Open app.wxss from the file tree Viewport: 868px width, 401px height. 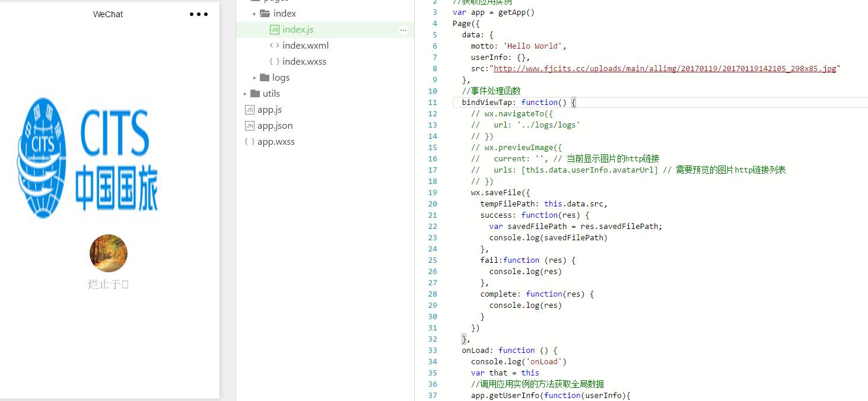276,142
